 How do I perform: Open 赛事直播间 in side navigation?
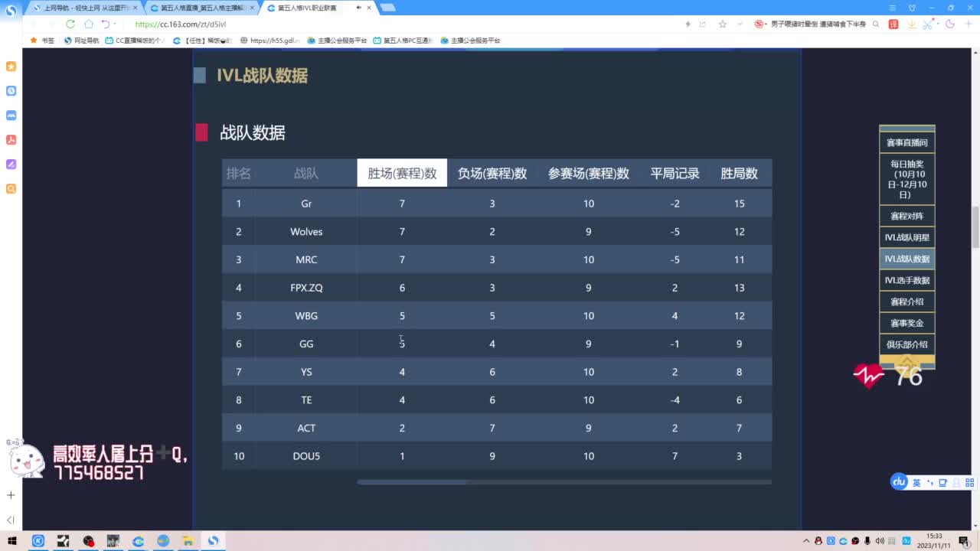(907, 143)
